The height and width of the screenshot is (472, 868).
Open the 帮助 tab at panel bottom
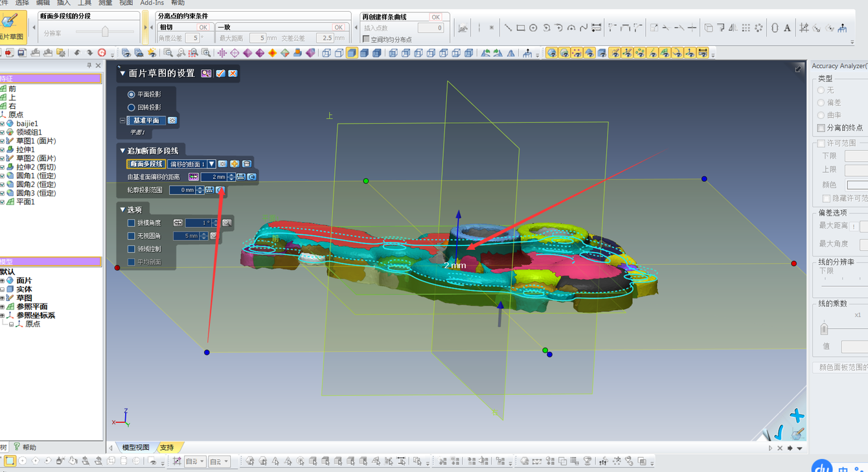(25, 447)
